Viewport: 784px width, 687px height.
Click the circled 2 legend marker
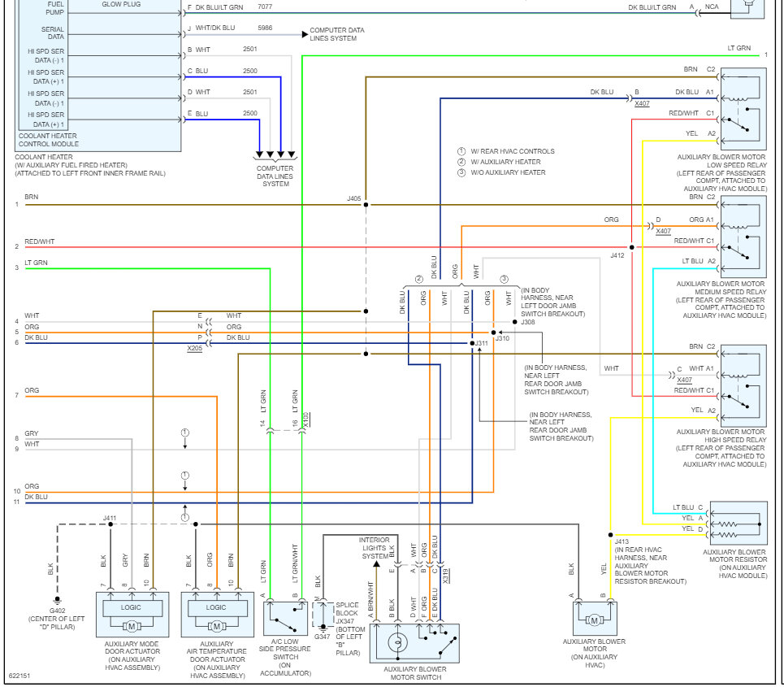tap(461, 162)
